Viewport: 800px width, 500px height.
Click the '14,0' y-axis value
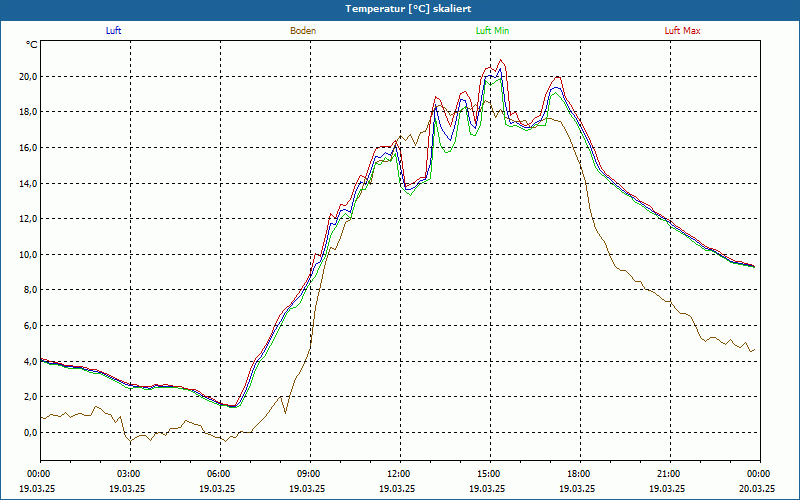click(28, 184)
